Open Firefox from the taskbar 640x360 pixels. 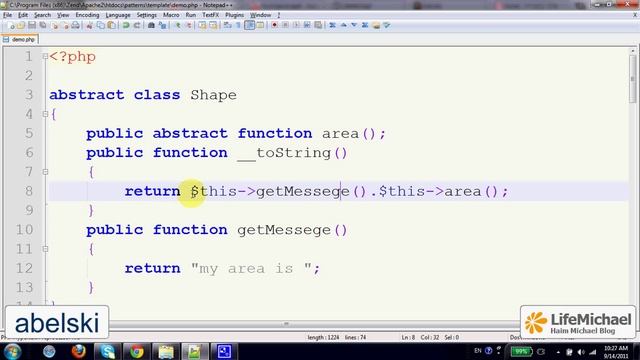click(78, 351)
